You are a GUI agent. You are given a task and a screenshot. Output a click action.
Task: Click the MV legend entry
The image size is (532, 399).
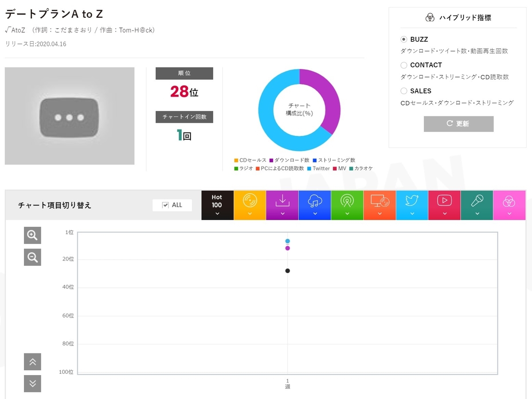(339, 169)
